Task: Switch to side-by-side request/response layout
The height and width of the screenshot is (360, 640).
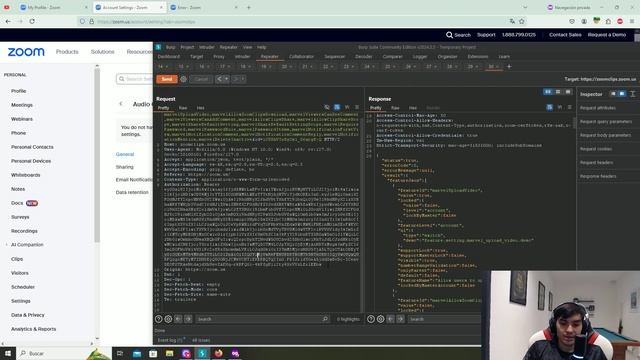Action: pyautogui.click(x=548, y=92)
